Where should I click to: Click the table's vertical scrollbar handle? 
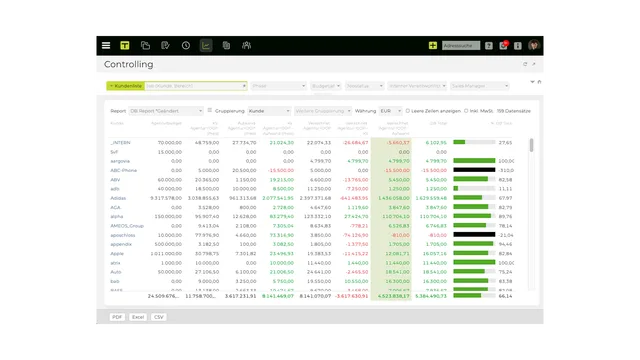tap(531, 145)
